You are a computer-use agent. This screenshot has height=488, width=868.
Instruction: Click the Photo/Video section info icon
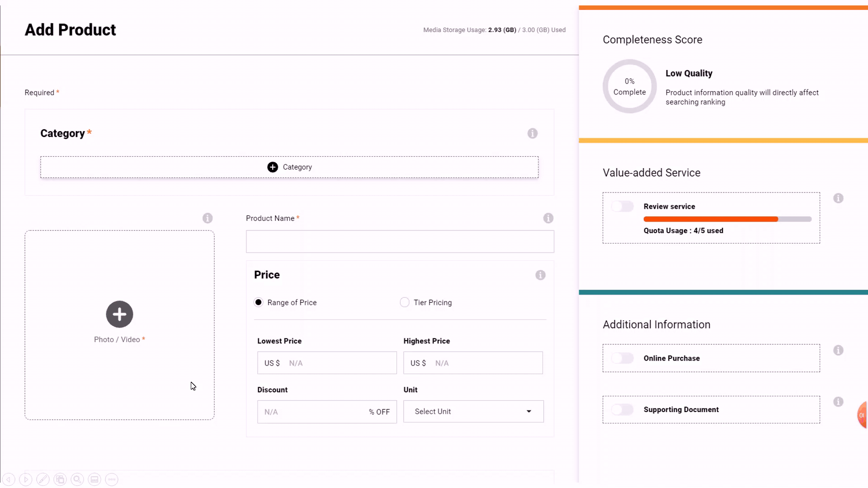208,218
